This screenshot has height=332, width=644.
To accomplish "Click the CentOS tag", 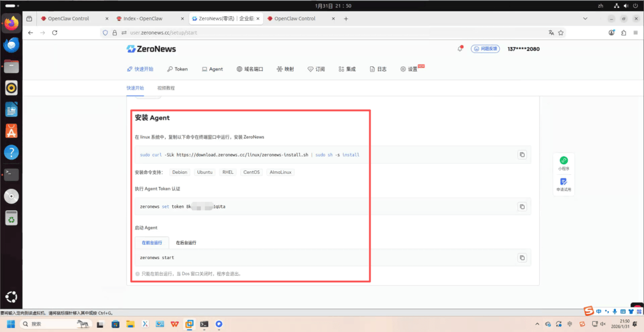I will click(252, 173).
